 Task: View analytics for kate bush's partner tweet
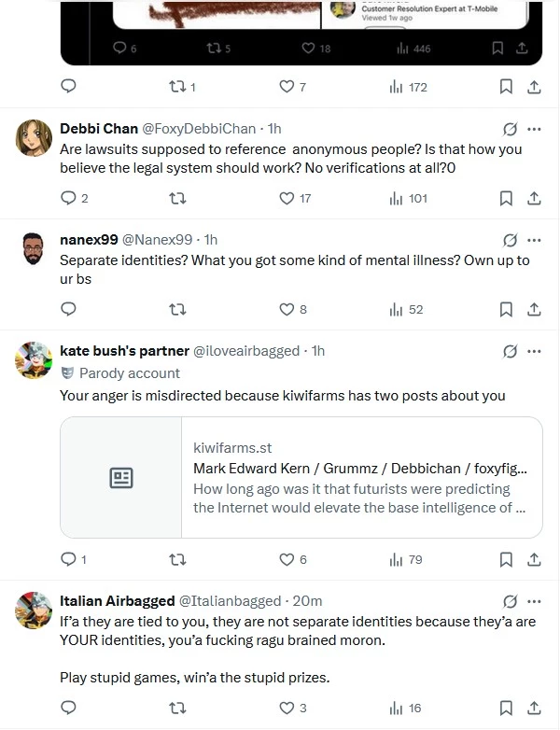[x=405, y=559]
